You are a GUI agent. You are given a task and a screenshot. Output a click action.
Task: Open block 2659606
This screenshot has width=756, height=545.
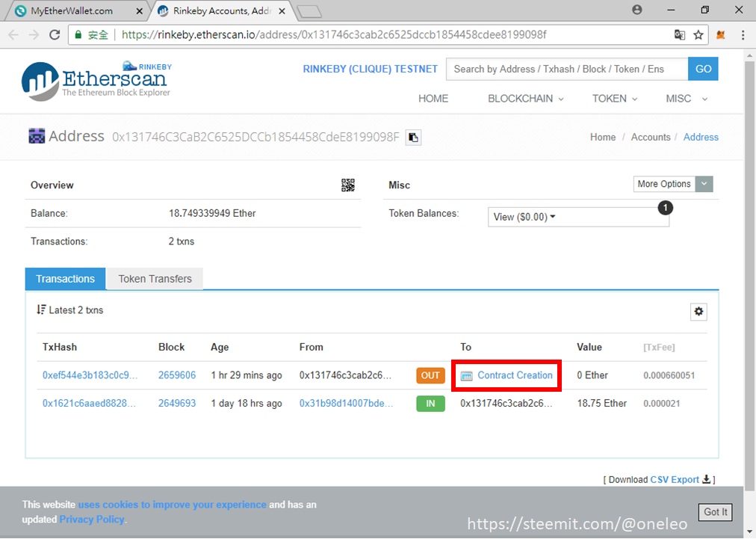coord(177,375)
